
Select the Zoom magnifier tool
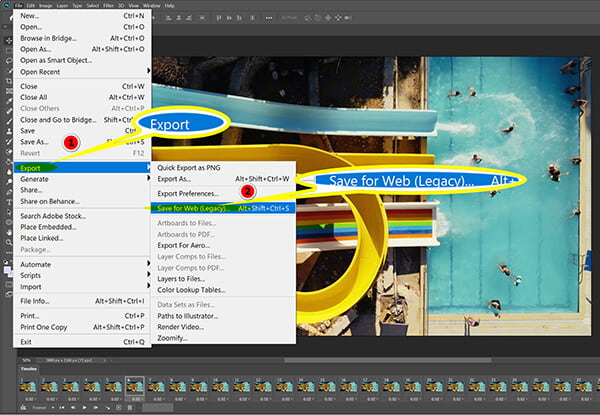tap(8, 242)
